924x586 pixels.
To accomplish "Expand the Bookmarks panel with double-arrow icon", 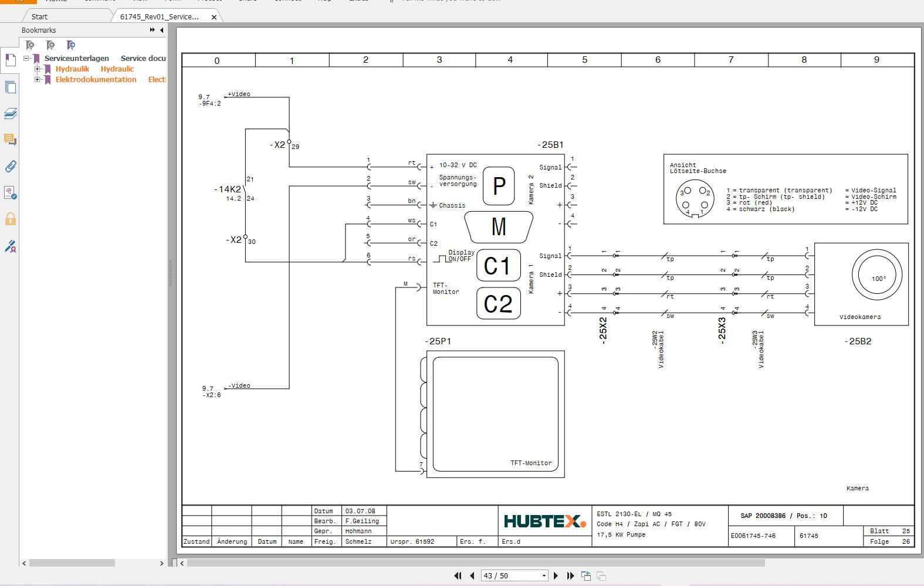I will coord(153,30).
